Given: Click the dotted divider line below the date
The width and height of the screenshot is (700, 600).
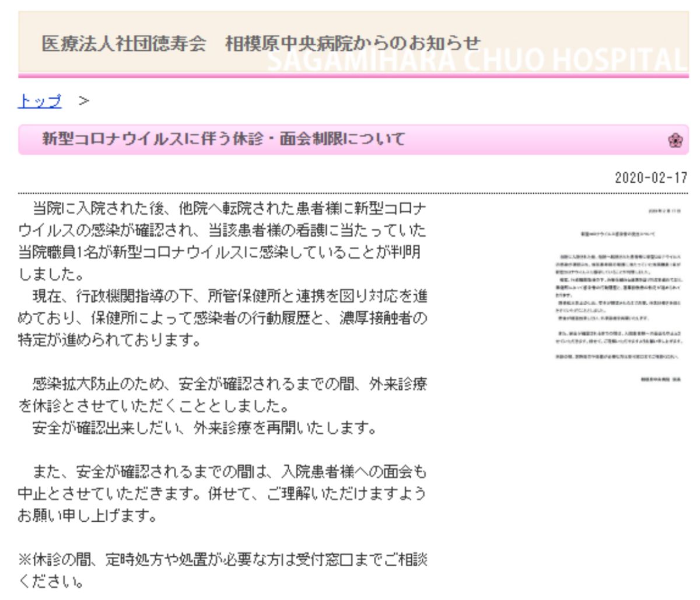Looking at the screenshot, I should click(x=350, y=193).
